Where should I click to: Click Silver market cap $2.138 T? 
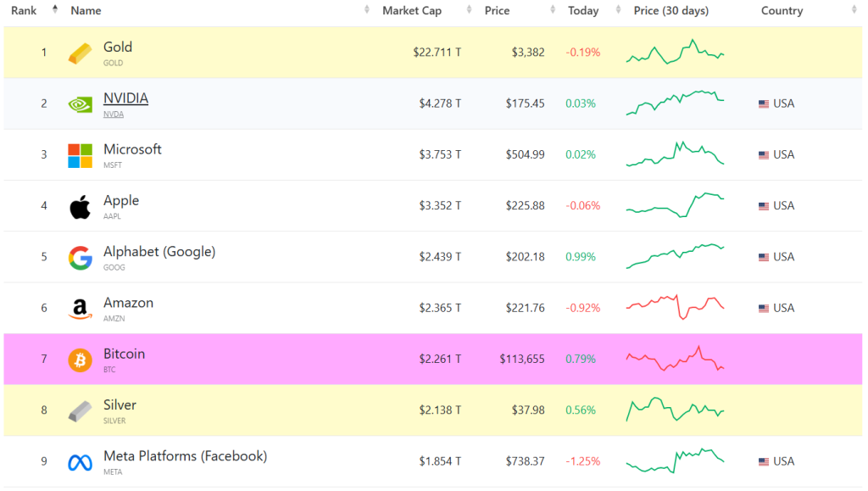(440, 410)
